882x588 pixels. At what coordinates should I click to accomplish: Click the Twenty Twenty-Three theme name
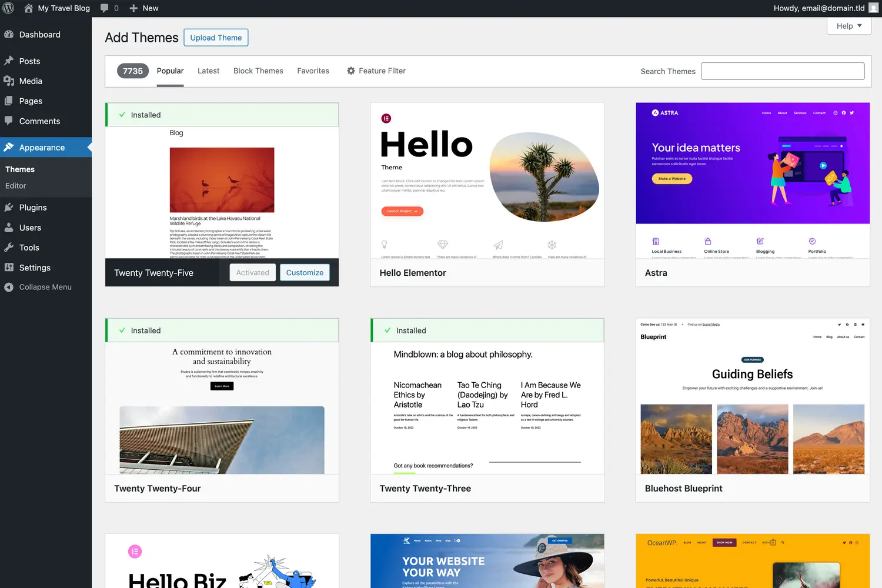(x=425, y=489)
